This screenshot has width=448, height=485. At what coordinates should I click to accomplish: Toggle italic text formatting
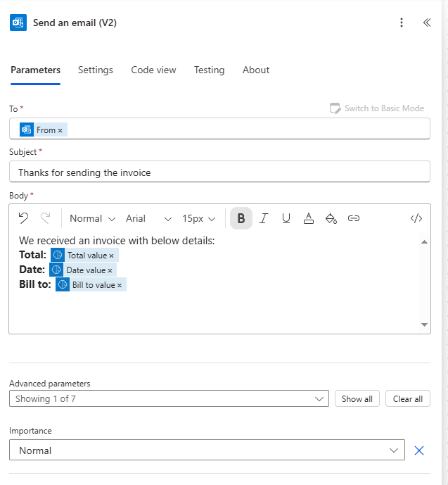point(264,218)
